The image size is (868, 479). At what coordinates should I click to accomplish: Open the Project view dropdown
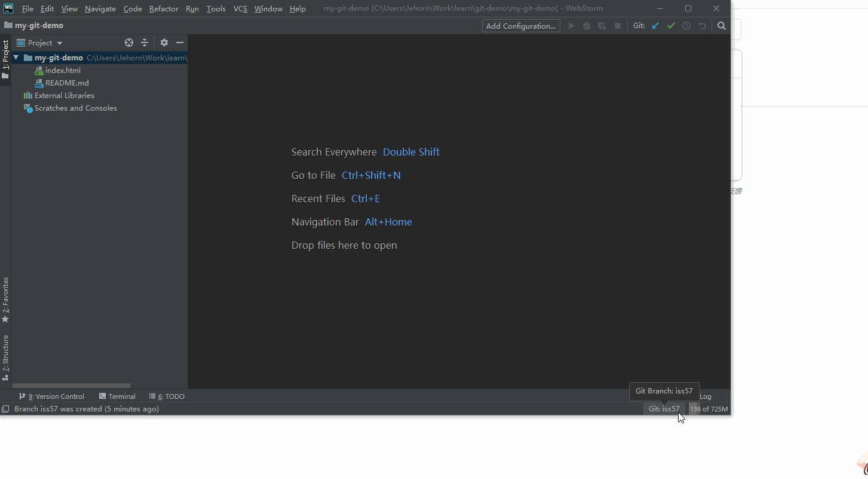coord(40,43)
